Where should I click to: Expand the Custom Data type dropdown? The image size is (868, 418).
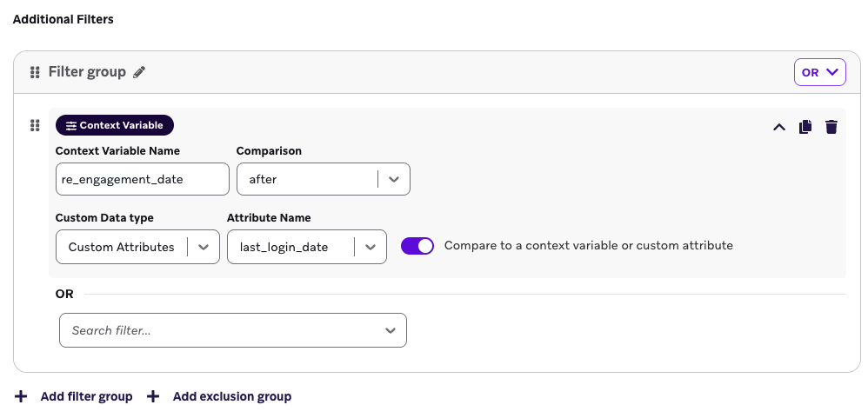coord(137,247)
